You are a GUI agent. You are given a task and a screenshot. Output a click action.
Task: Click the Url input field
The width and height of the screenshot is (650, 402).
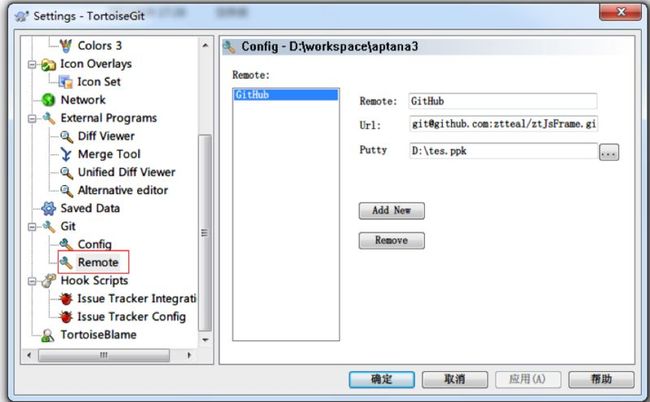tap(503, 124)
